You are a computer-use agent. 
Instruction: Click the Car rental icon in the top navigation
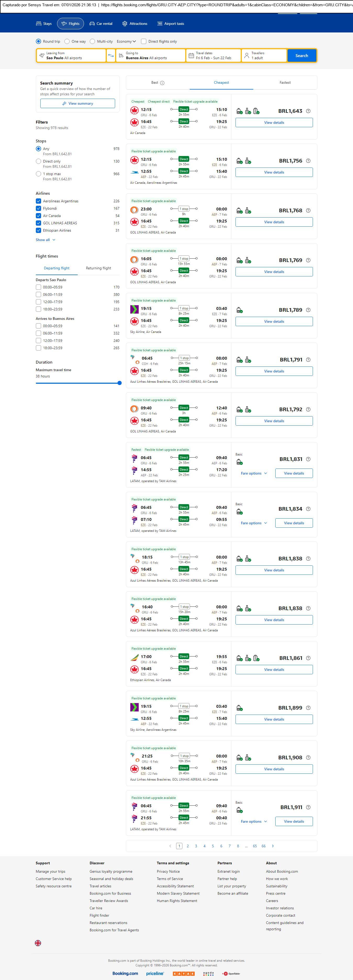92,24
